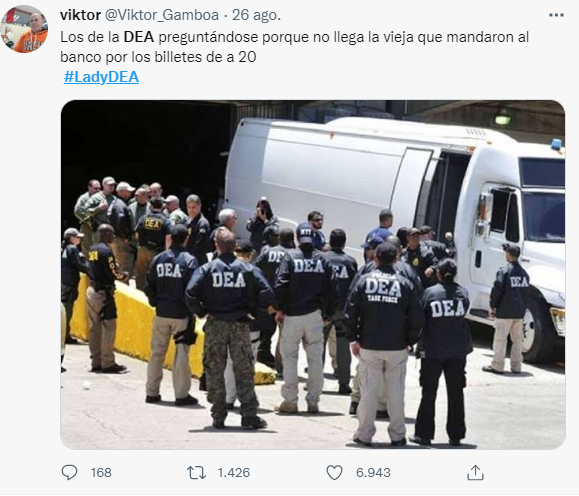Click the bold DEA word in tweet
The image size is (579, 496).
pos(138,37)
